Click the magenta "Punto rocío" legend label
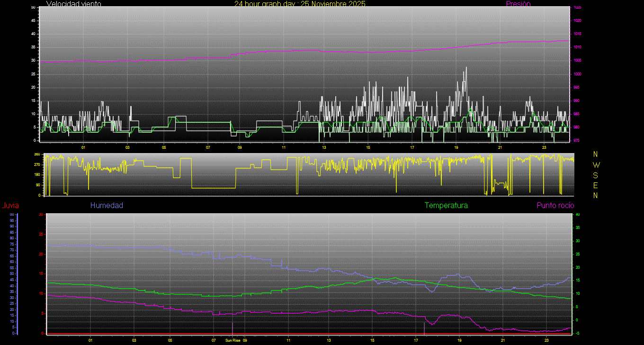The image size is (644, 345). click(x=555, y=206)
